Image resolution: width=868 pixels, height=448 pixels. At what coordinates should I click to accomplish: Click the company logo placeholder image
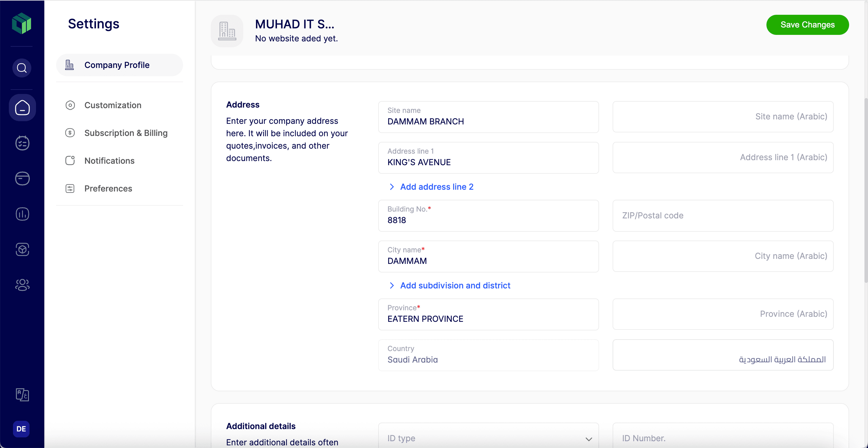227,31
